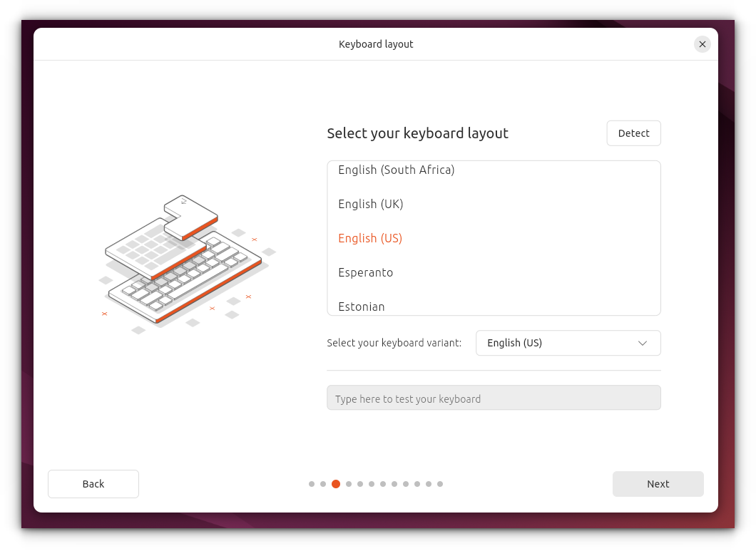Click the layout list scroll area
756x551 pixels.
[x=494, y=238]
